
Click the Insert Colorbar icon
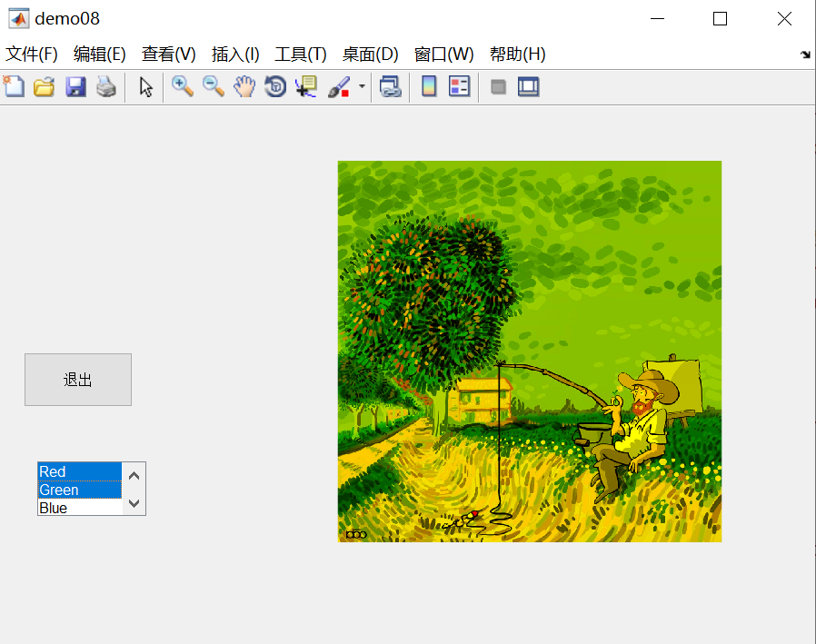429,86
